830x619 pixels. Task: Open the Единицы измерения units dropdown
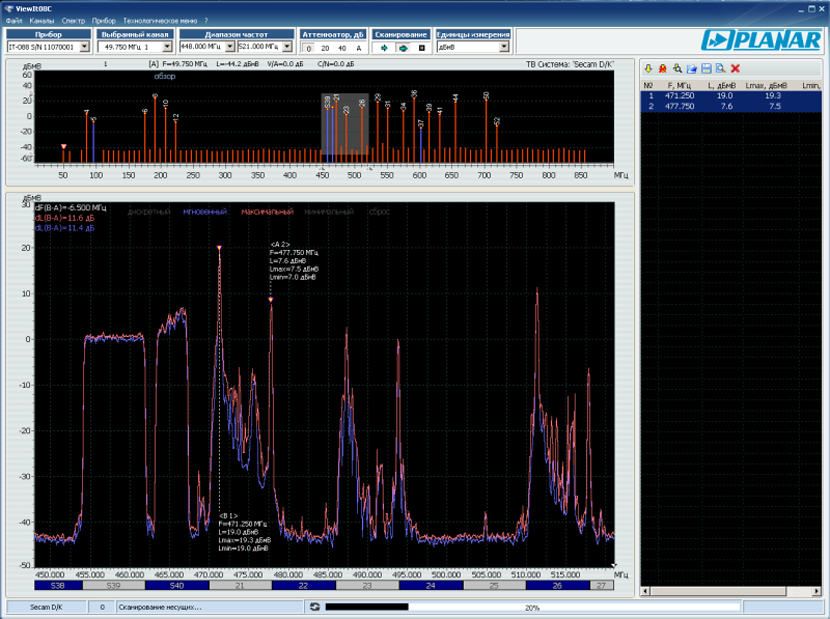[x=504, y=47]
